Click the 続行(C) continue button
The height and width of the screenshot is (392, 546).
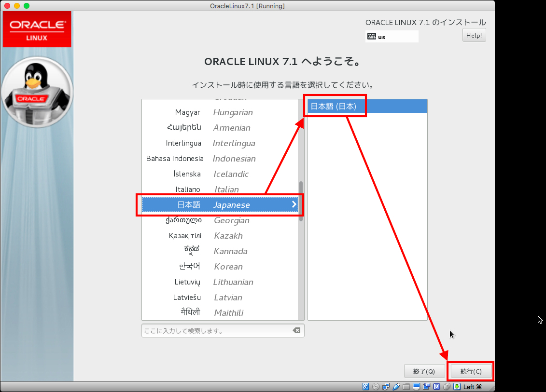tap(471, 371)
